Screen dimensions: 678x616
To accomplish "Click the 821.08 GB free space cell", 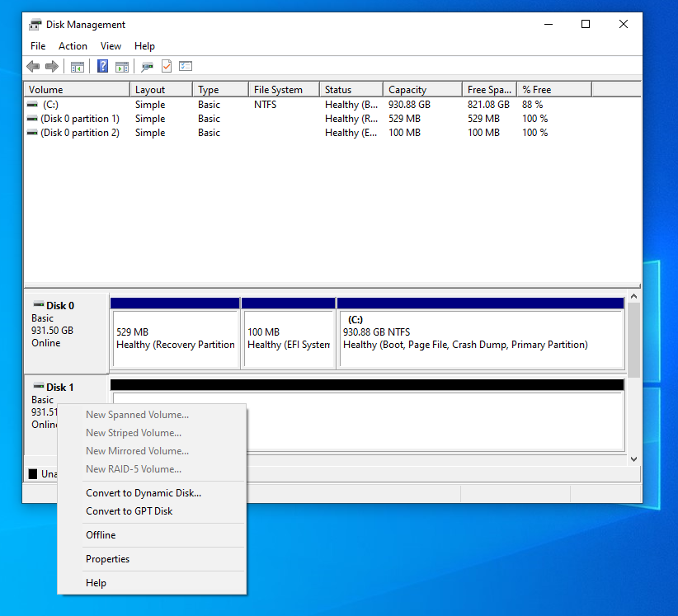I will (x=488, y=105).
